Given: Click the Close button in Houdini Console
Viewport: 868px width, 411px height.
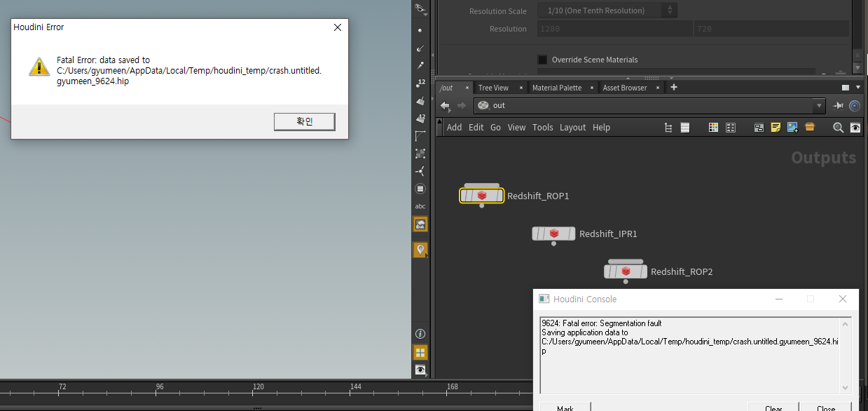Looking at the screenshot, I should click(x=825, y=408).
